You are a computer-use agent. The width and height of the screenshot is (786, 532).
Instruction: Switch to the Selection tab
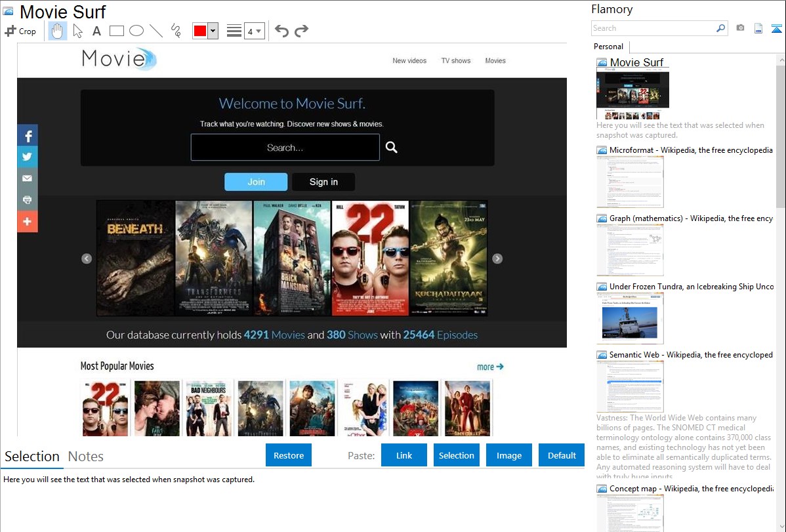(x=32, y=457)
